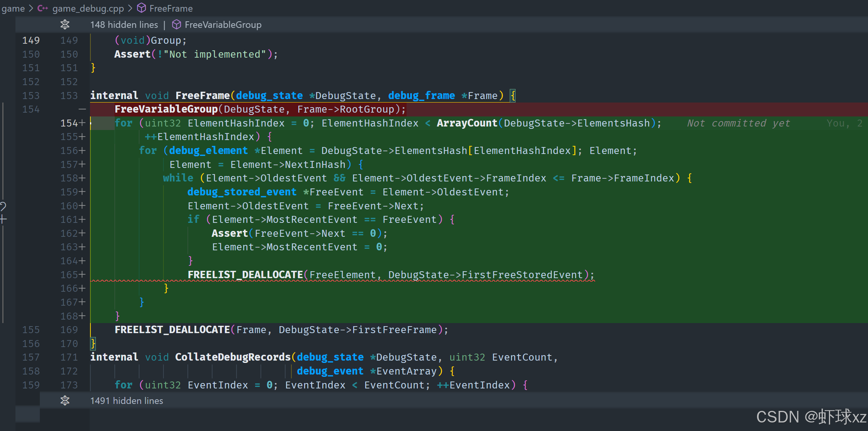
Task: Click the minus marker on deleted line 154
Action: [x=82, y=109]
